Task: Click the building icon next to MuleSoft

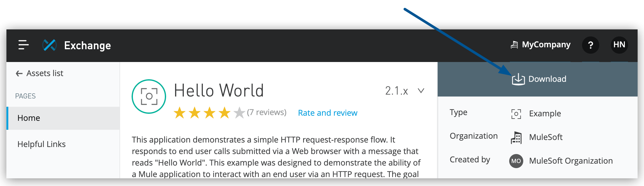Action: [x=516, y=137]
